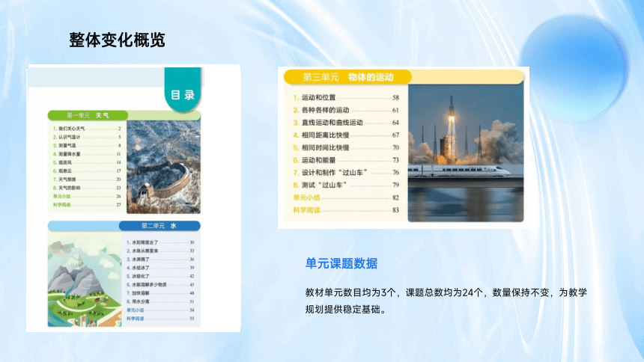Click lesson 6. 观察云
Viewport: 644px width, 362px height.
click(x=87, y=171)
